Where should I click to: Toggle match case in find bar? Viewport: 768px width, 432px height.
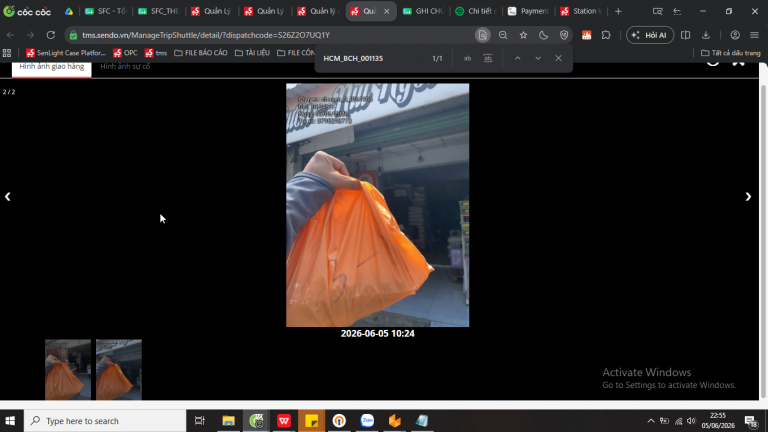click(x=467, y=58)
